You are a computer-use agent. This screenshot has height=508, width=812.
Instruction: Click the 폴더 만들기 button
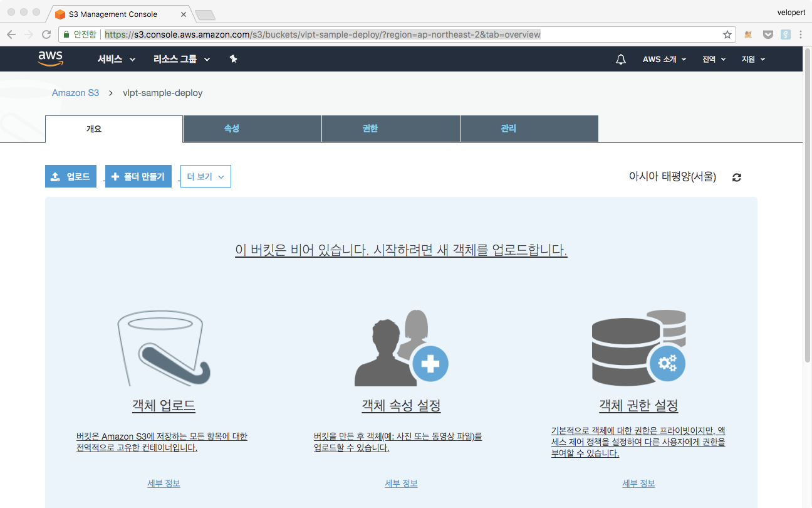tap(138, 176)
